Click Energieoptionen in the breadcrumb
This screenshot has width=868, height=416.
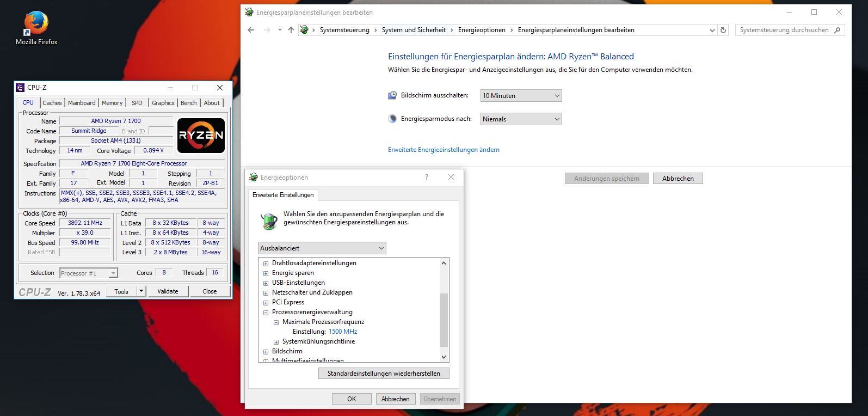point(482,30)
